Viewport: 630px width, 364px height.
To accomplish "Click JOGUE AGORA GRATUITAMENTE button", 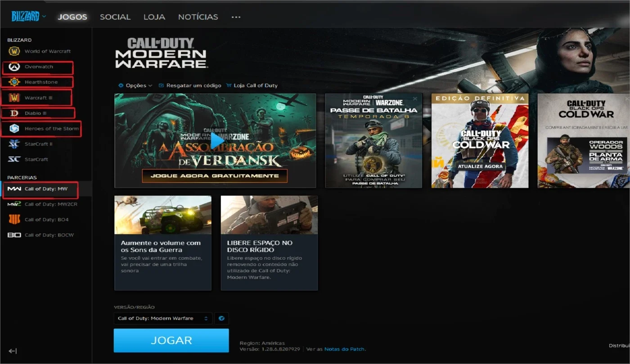I will [215, 175].
